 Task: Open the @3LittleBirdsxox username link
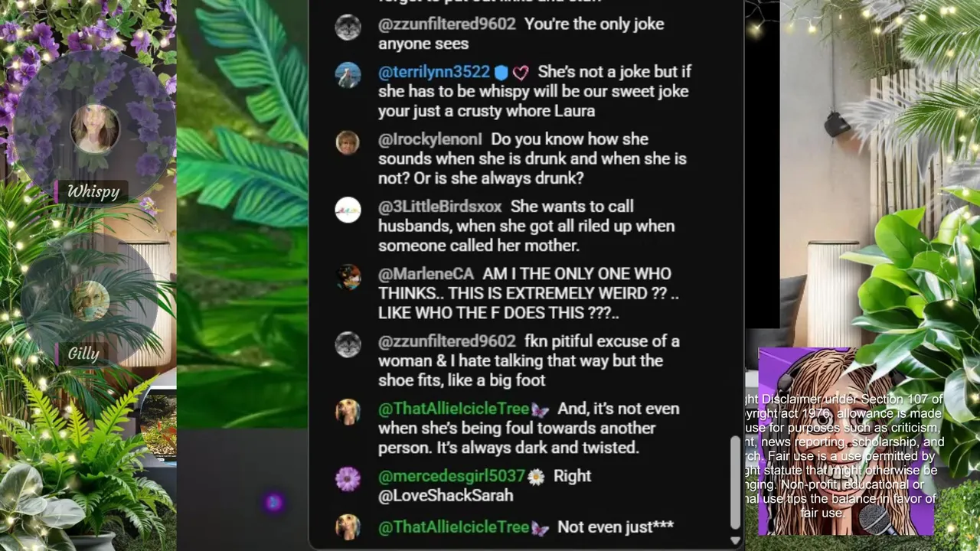click(439, 207)
